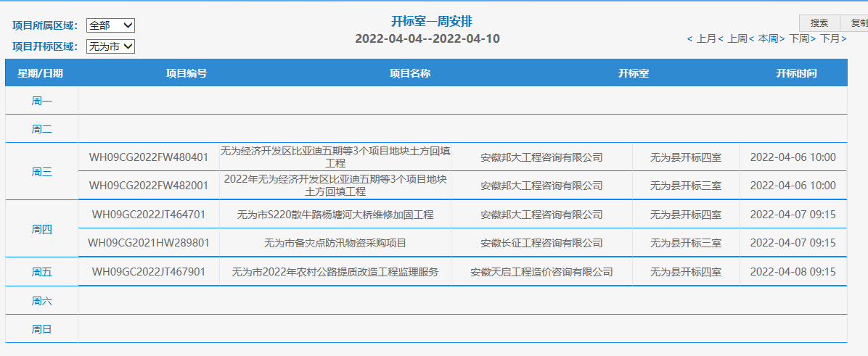868x356 pixels.
Task: Go to next week via 下周
Action: [801, 38]
